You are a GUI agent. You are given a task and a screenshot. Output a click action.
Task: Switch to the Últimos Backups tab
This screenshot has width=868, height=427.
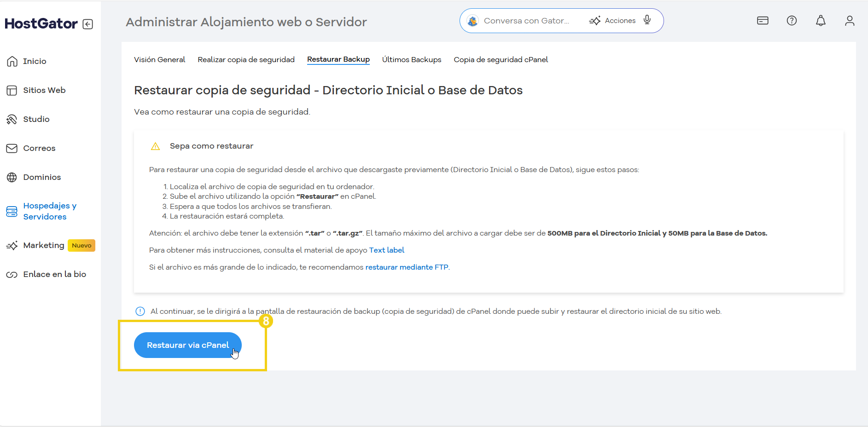(x=412, y=59)
